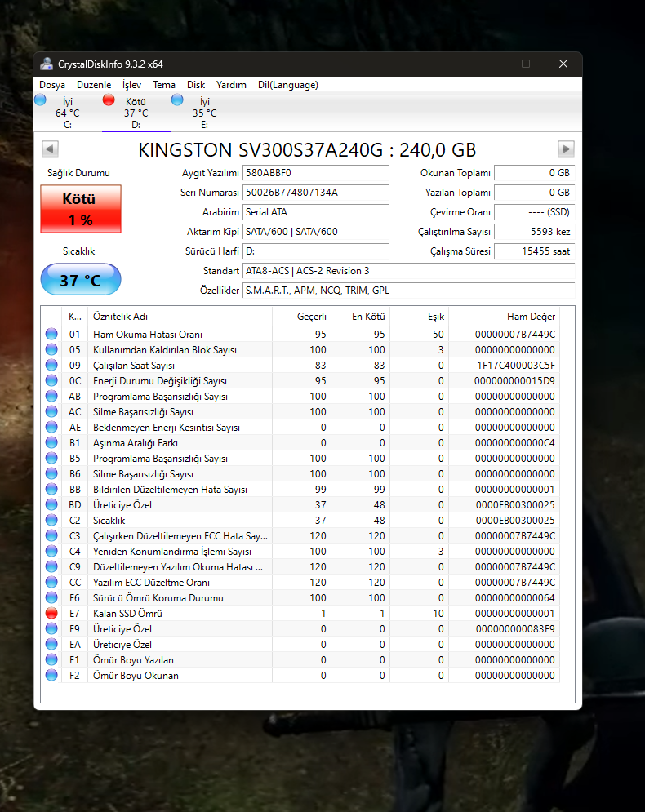Viewport: 645px width, 812px height.
Task: Click the Çevirme Oranı value ---- (SSD)
Action: [534, 212]
